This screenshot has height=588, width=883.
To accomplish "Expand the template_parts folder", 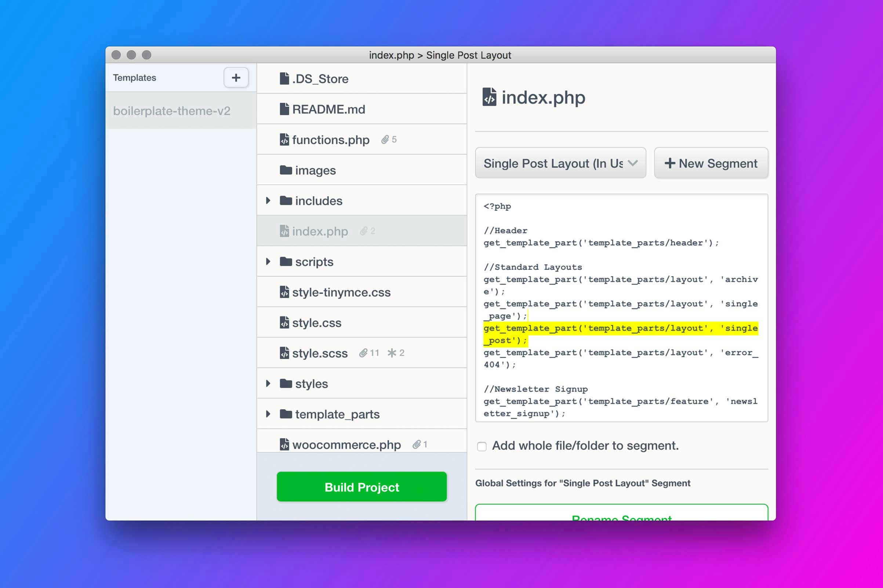I will coord(268,414).
